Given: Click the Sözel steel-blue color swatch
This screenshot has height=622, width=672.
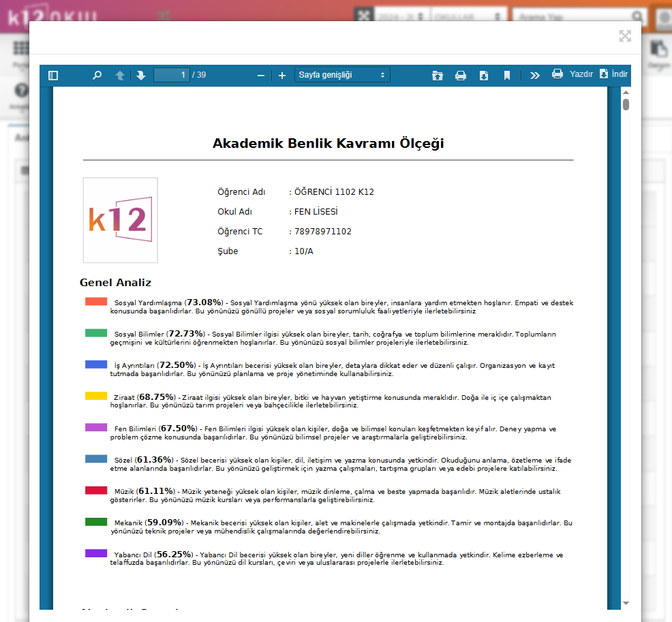Looking at the screenshot, I should (96, 458).
